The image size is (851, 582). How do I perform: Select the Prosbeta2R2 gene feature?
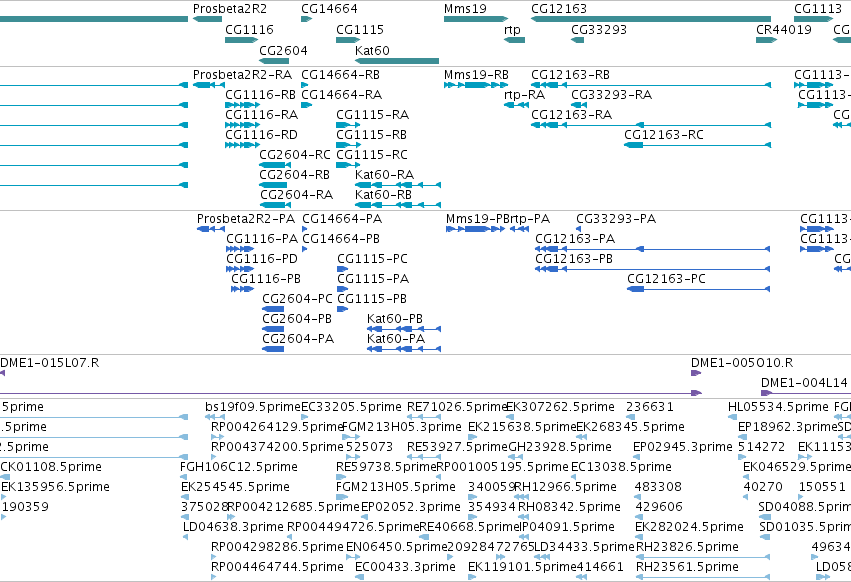tap(207, 19)
